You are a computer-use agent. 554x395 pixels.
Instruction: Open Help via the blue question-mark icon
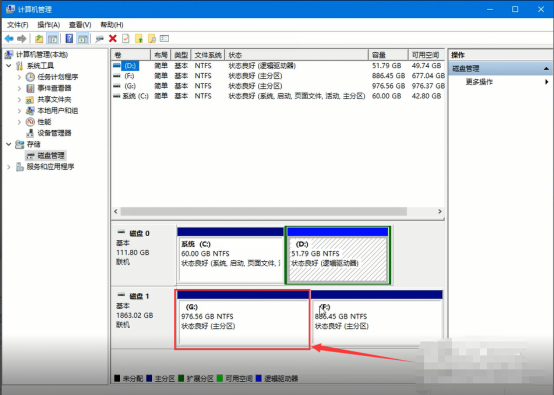click(x=69, y=39)
